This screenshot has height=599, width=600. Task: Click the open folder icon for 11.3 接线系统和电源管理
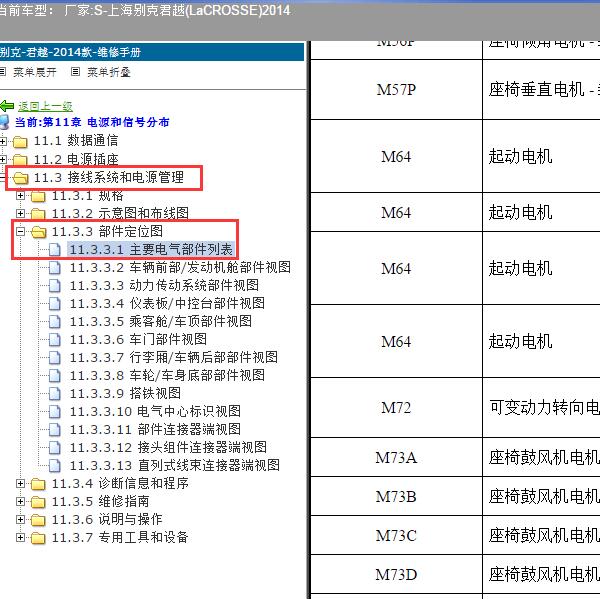[20, 178]
